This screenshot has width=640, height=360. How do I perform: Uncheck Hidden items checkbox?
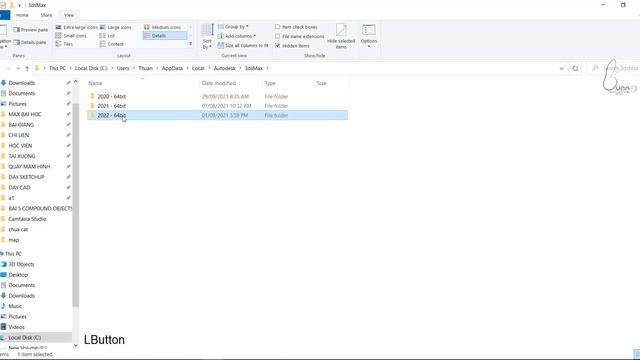tap(278, 45)
